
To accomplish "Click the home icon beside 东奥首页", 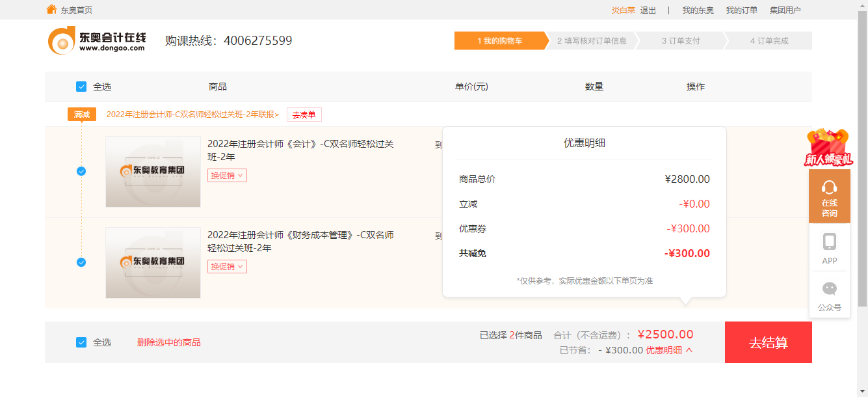I will coord(51,9).
